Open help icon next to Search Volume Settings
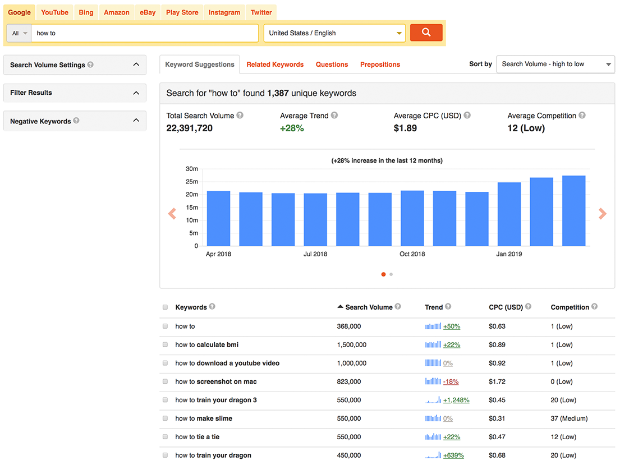This screenshot has width=620, height=465. [91, 64]
